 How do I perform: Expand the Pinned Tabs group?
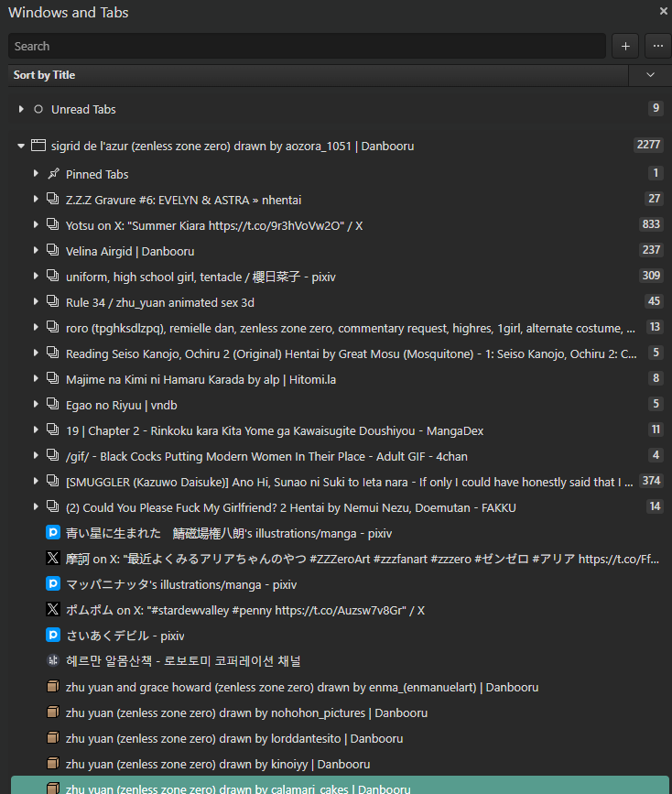point(36,173)
